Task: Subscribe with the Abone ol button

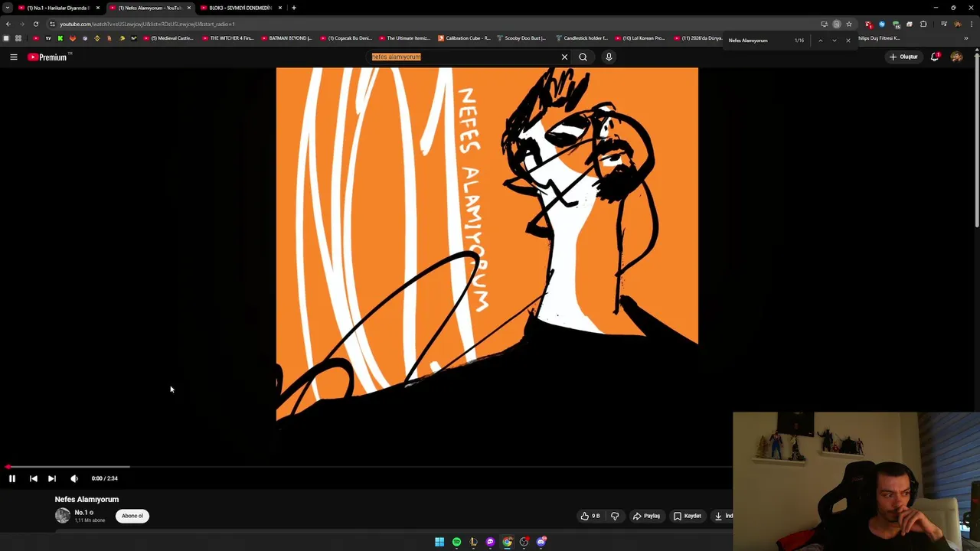Action: (x=132, y=516)
